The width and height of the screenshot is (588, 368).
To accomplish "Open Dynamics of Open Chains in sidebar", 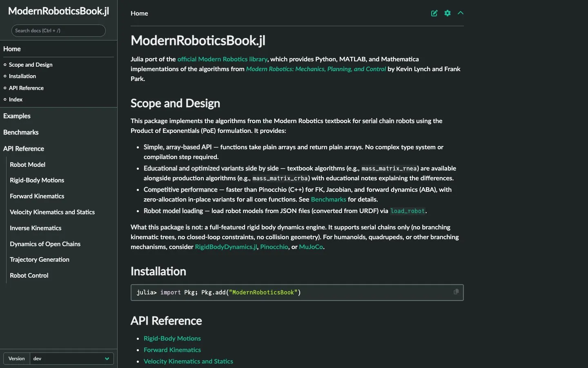I will 45,244.
